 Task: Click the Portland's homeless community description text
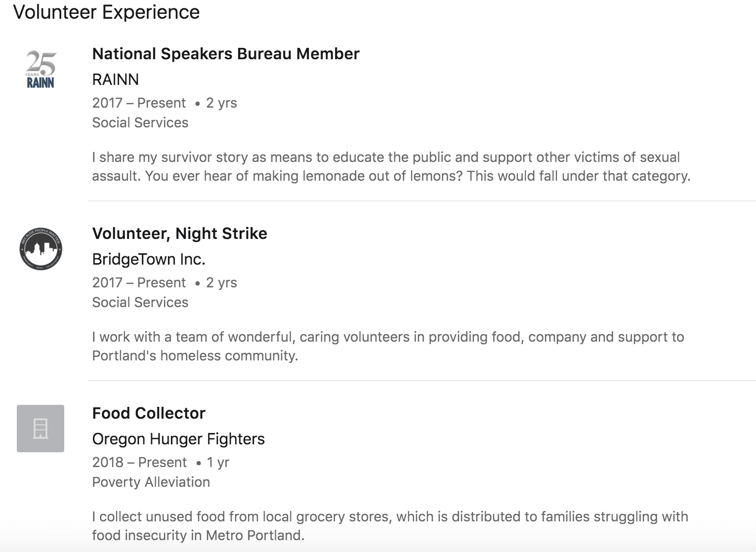pos(387,347)
